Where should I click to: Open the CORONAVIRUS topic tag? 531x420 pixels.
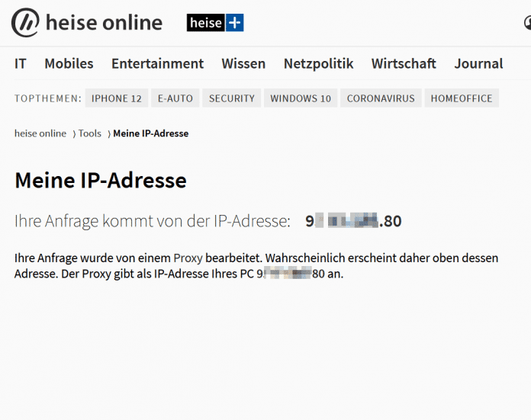coord(381,98)
